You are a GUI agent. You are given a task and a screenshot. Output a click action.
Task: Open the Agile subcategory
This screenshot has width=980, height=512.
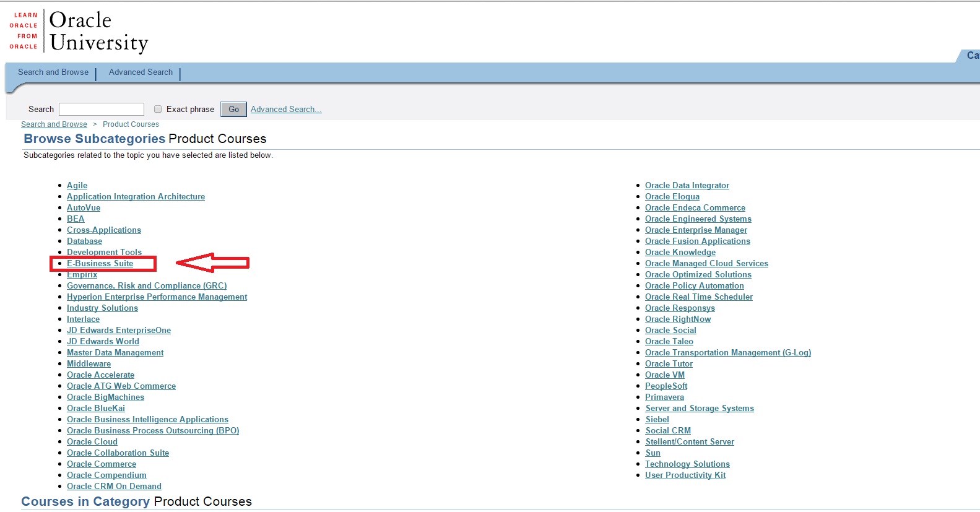(77, 186)
